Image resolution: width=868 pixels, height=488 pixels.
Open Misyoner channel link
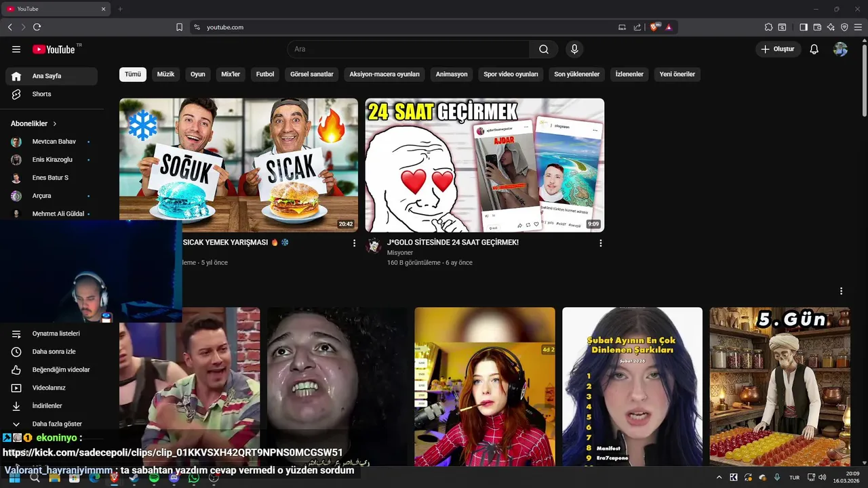point(401,253)
